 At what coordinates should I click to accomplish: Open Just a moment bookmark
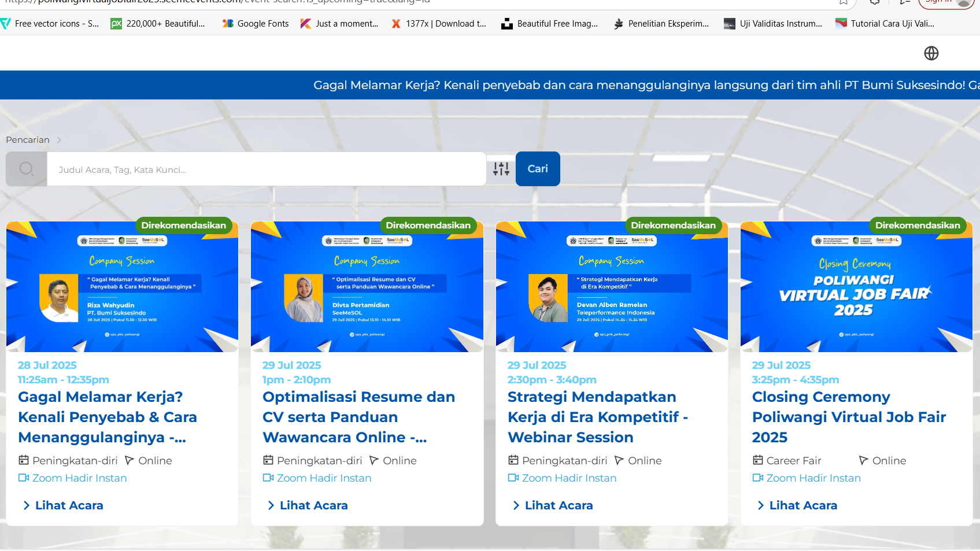point(339,24)
